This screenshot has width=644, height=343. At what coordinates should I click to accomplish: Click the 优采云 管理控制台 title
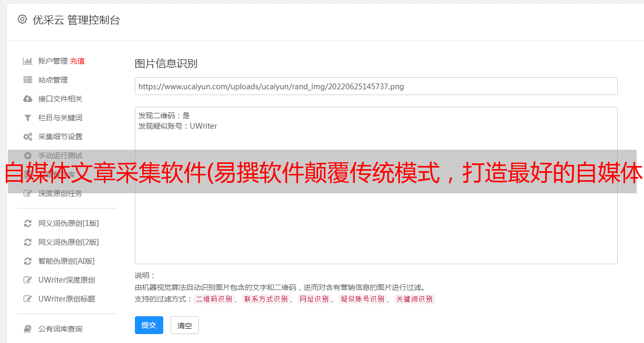pos(76,20)
